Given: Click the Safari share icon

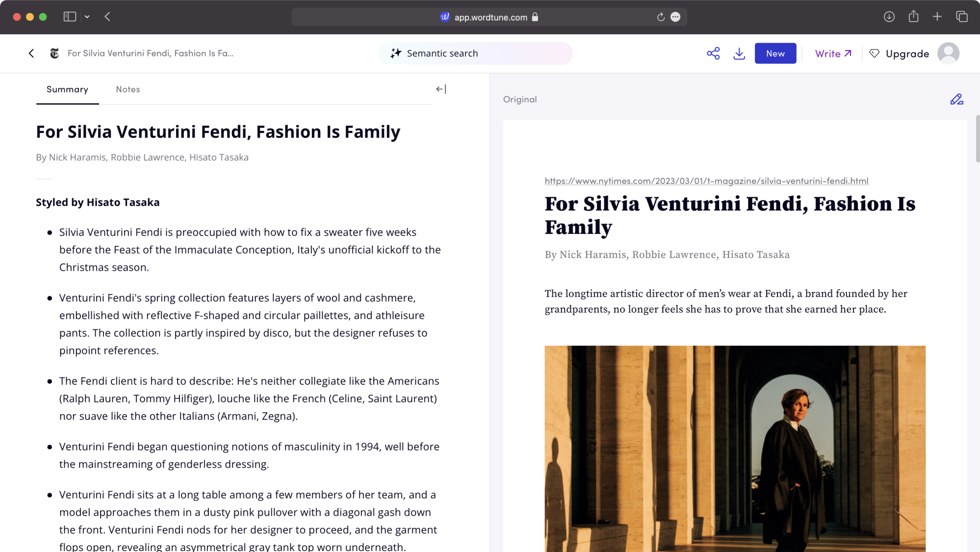Looking at the screenshot, I should [913, 17].
